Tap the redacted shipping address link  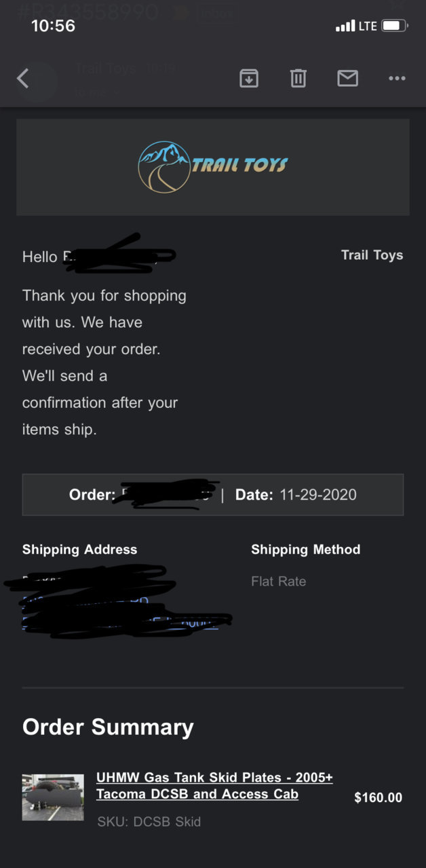[120, 601]
